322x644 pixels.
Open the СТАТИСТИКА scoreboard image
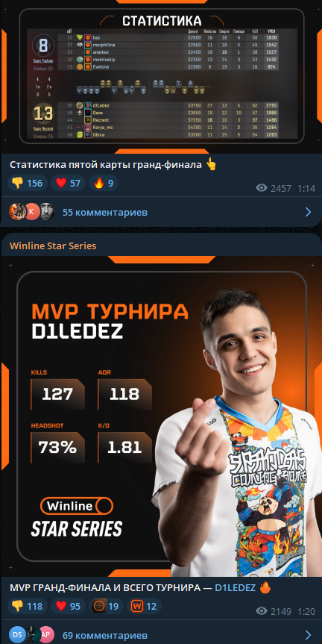pos(161,77)
